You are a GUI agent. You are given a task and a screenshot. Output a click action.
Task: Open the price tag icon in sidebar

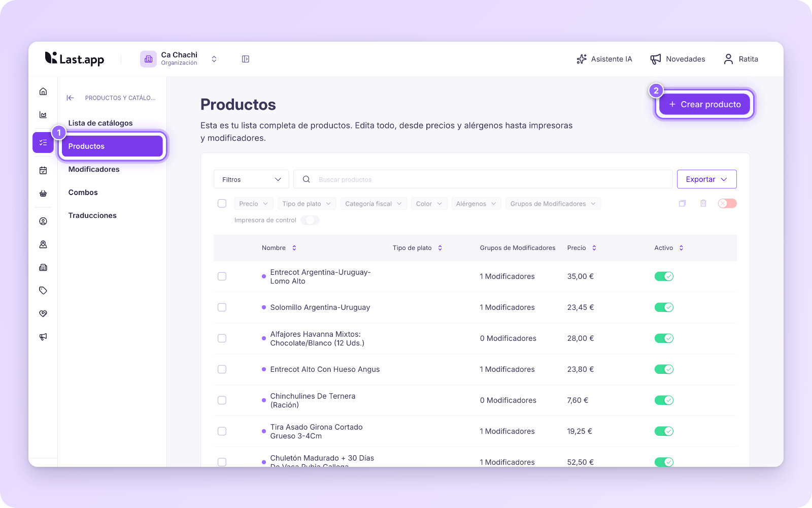tap(43, 291)
